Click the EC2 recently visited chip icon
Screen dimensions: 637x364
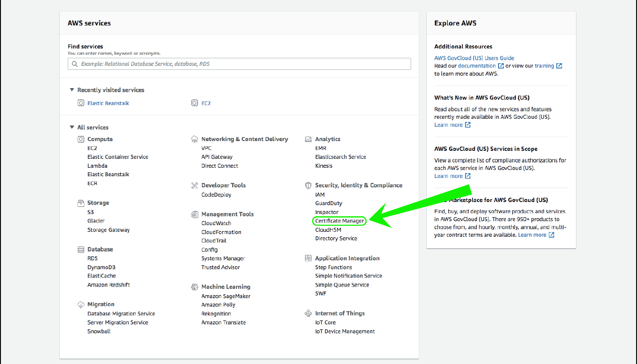pos(195,103)
